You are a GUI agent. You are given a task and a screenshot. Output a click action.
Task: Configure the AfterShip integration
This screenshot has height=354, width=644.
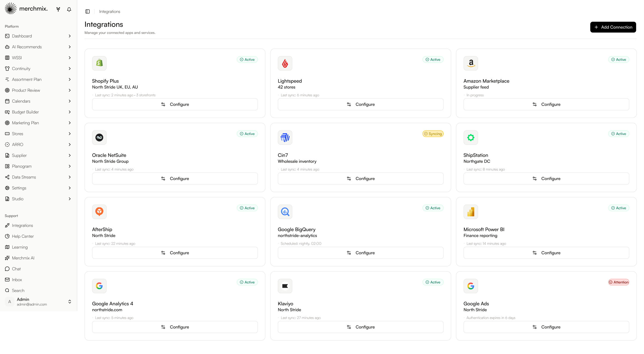coord(175,253)
